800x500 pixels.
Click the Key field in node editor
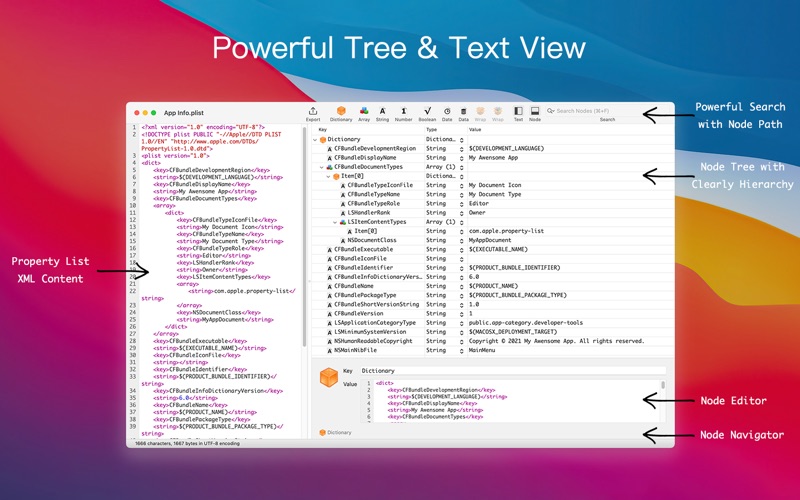[513, 371]
